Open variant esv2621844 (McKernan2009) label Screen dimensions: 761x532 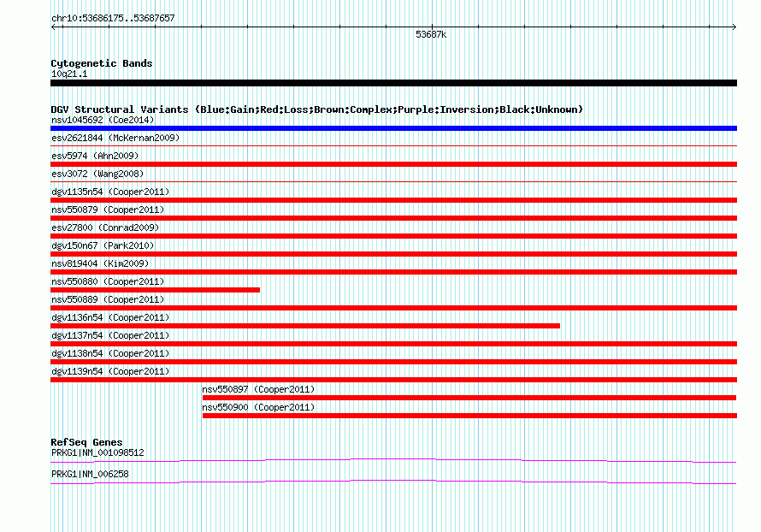[x=115, y=138]
